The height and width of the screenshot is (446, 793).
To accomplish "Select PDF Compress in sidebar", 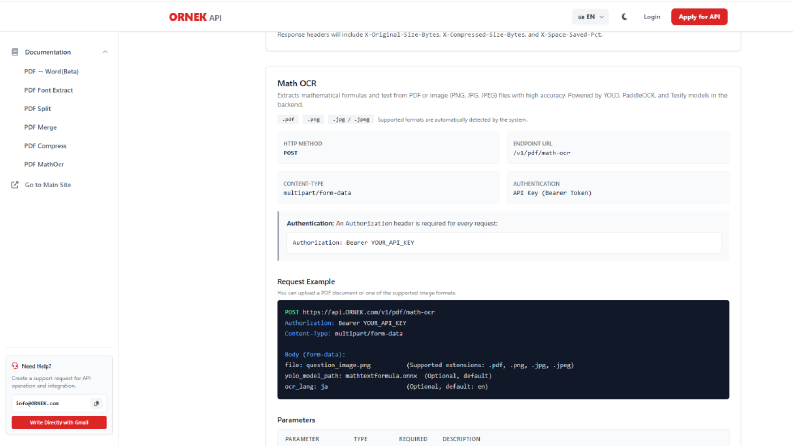I will [x=45, y=146].
